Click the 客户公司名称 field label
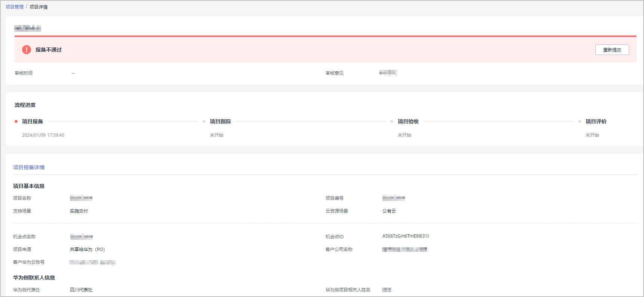 339,250
